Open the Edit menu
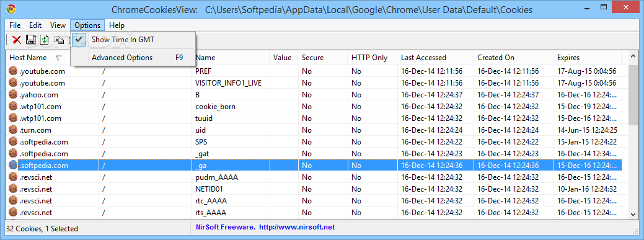The image size is (644, 240). (x=35, y=25)
